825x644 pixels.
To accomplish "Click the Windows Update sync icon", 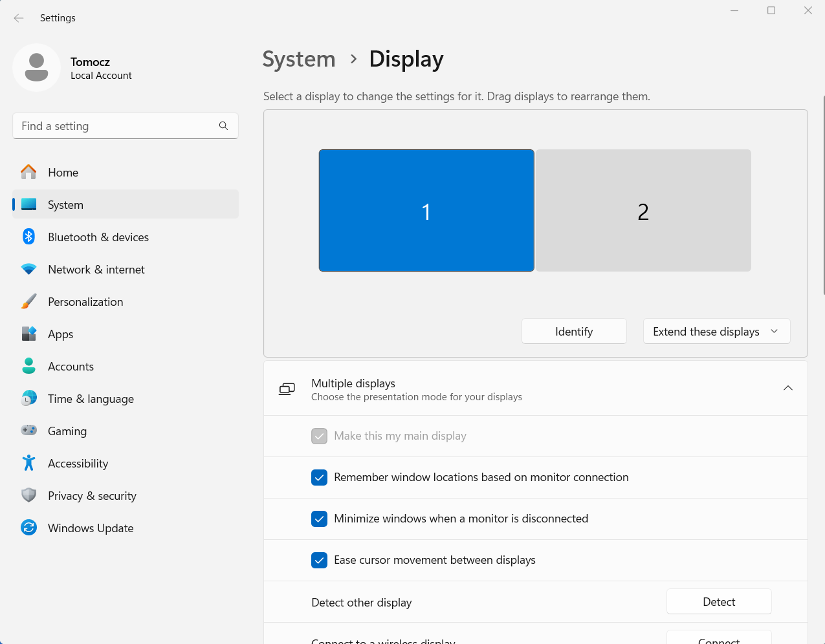I will pos(28,528).
